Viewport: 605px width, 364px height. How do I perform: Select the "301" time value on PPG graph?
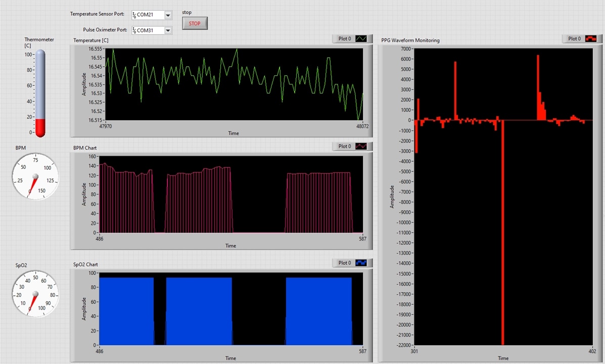414,351
